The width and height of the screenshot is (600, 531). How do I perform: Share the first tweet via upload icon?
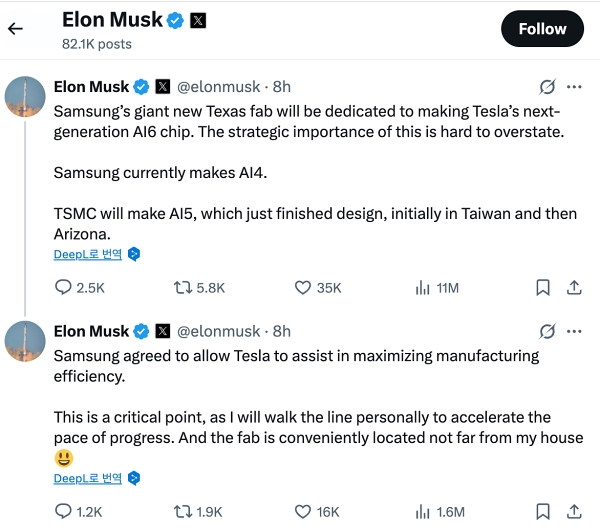[574, 287]
